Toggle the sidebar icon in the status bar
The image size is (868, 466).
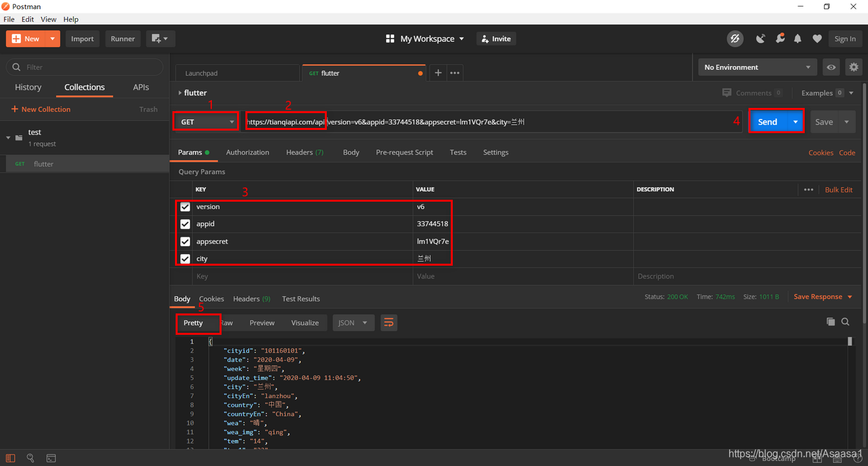[x=10, y=458]
